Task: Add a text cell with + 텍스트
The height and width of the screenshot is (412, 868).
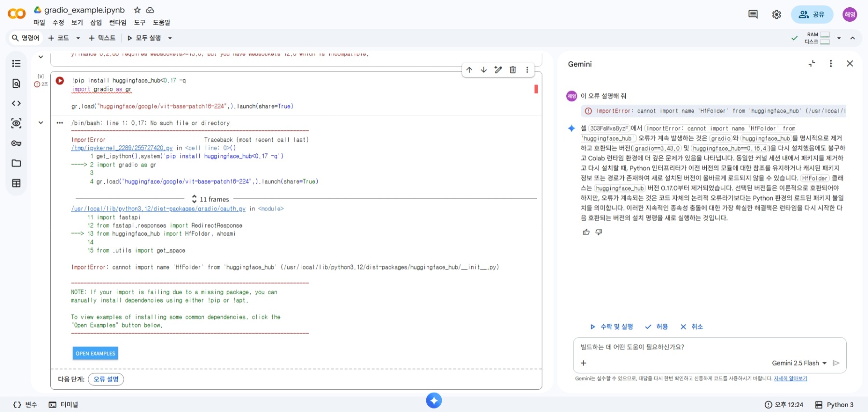Action: pyautogui.click(x=102, y=38)
